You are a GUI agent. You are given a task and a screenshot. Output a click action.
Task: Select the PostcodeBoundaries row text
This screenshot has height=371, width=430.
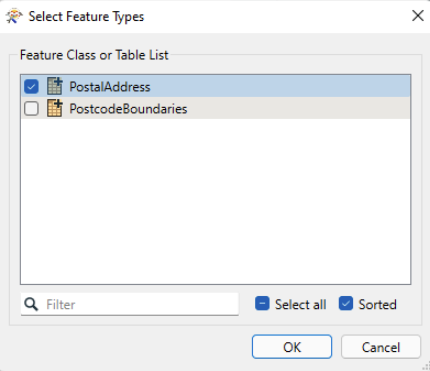click(x=128, y=109)
